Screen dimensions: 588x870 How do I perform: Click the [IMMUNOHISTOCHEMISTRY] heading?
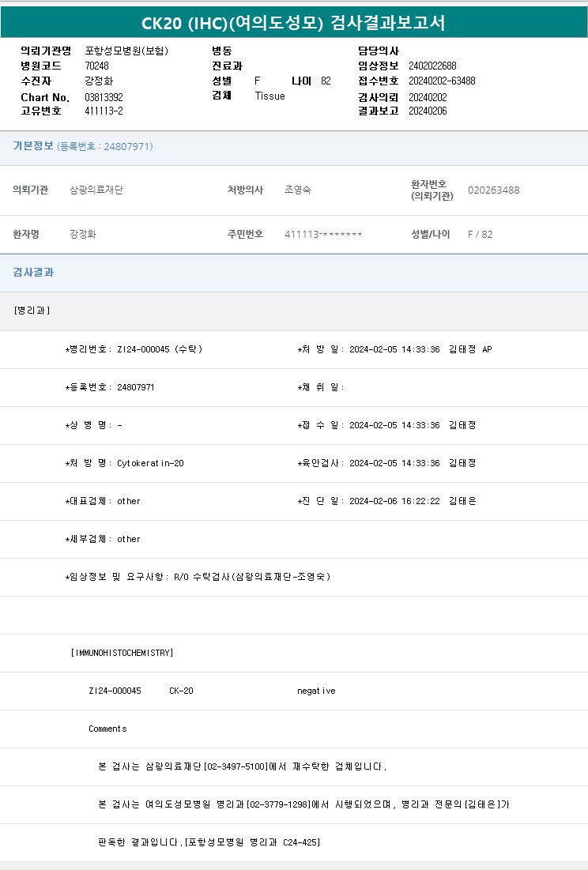pyautogui.click(x=122, y=653)
